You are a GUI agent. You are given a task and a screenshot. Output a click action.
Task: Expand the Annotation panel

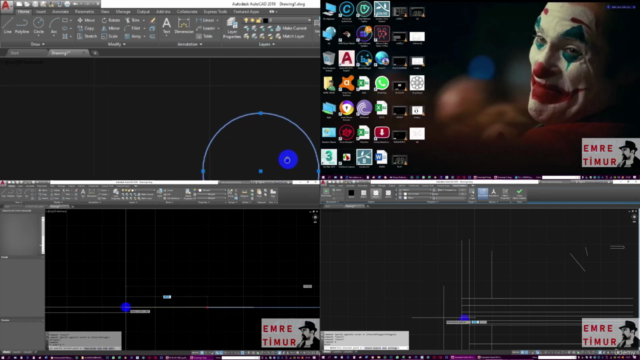pos(190,44)
